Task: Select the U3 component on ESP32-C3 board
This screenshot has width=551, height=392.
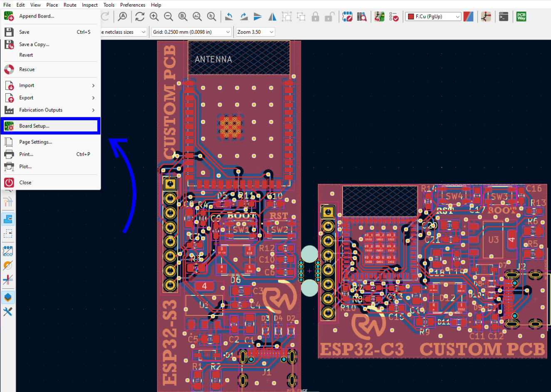Action: point(493,240)
